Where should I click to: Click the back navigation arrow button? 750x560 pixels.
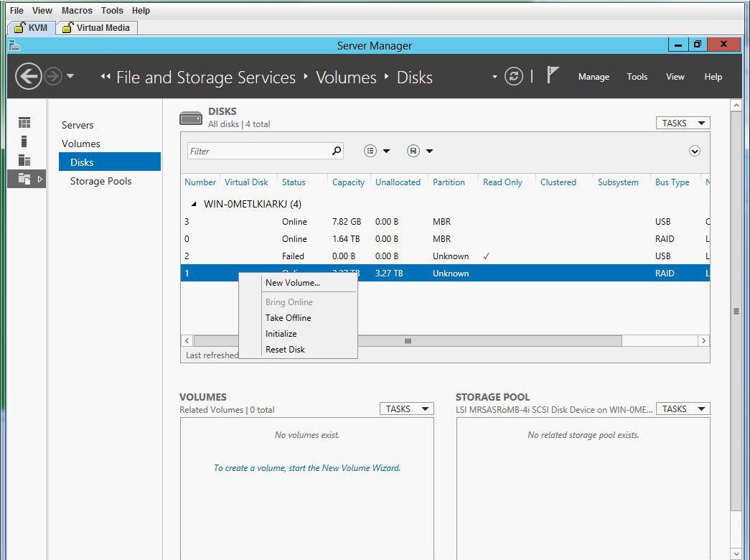pos(29,77)
